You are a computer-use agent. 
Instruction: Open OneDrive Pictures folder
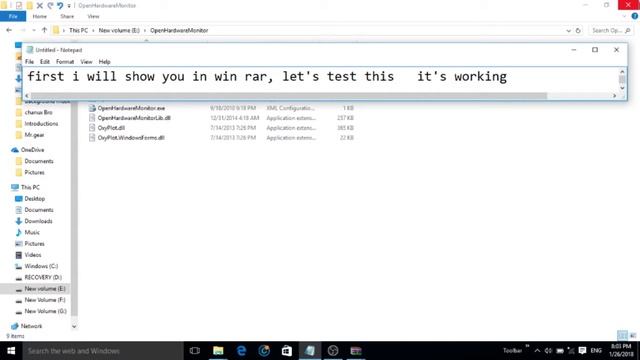tap(34, 173)
